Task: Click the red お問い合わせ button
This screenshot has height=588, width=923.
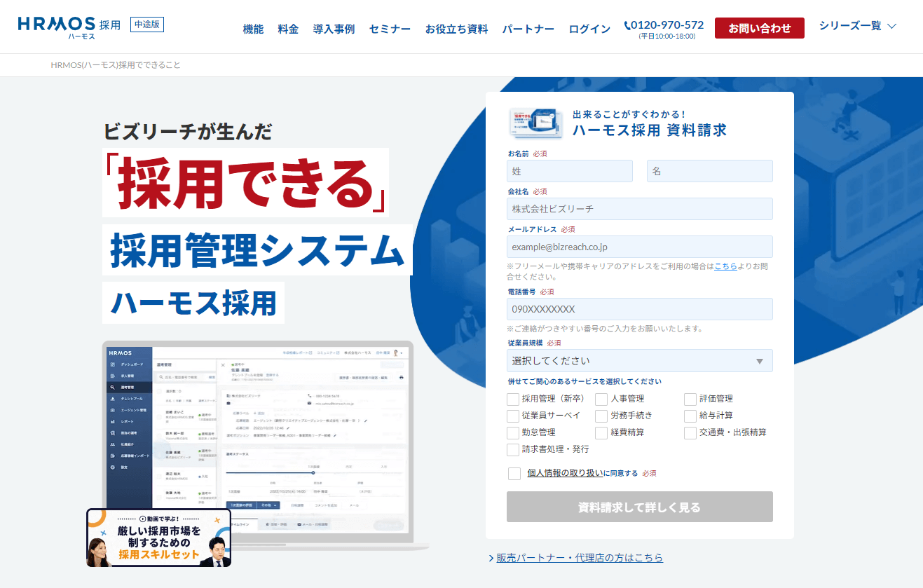Action: (759, 28)
